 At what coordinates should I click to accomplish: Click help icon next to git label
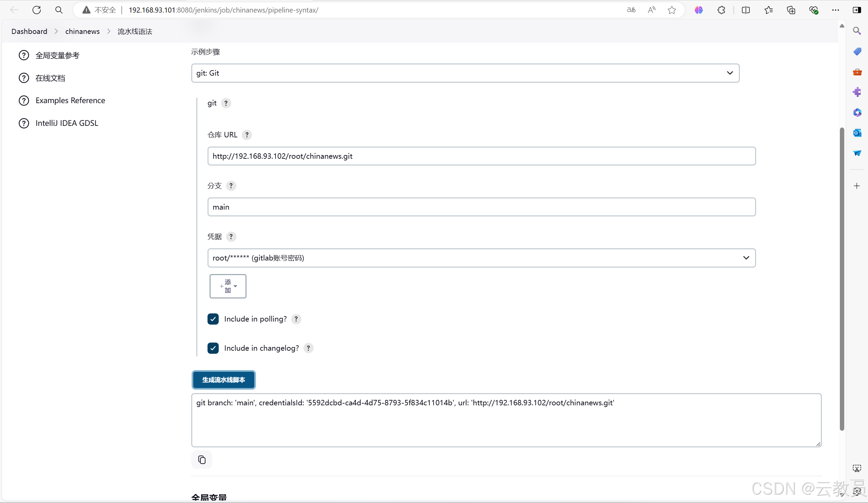coord(226,103)
